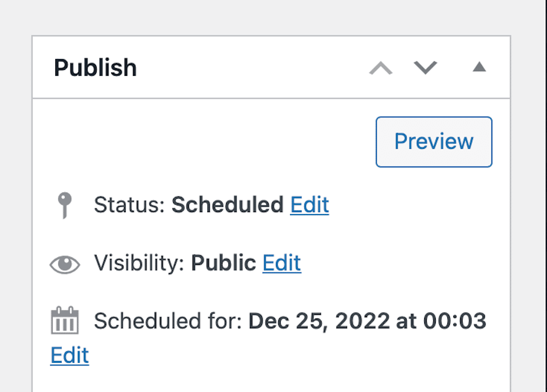The width and height of the screenshot is (547, 392).
Task: Select the bold "Scheduled" status value
Action: click(227, 205)
